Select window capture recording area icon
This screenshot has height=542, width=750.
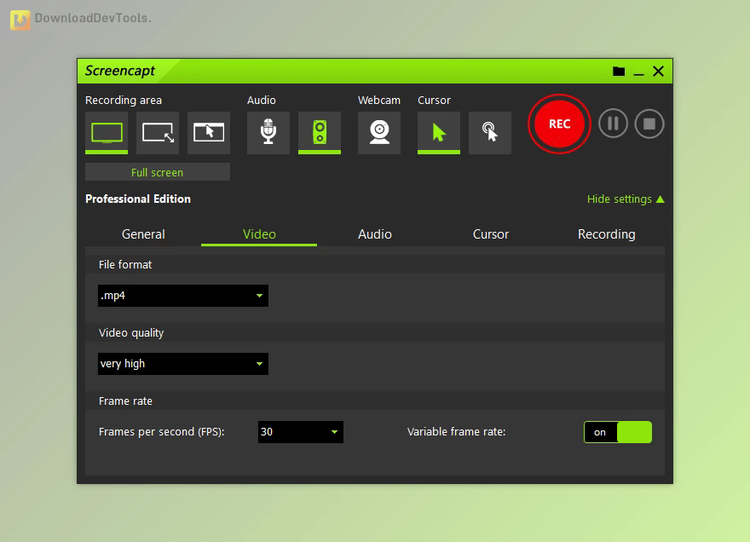coord(209,133)
